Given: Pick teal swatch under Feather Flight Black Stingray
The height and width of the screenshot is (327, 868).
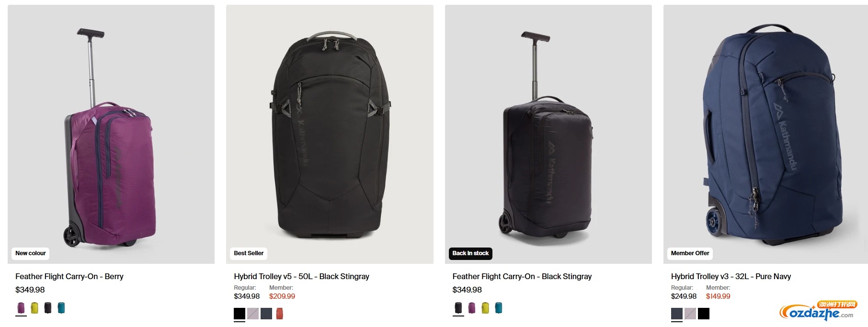Looking at the screenshot, I should click(x=499, y=308).
